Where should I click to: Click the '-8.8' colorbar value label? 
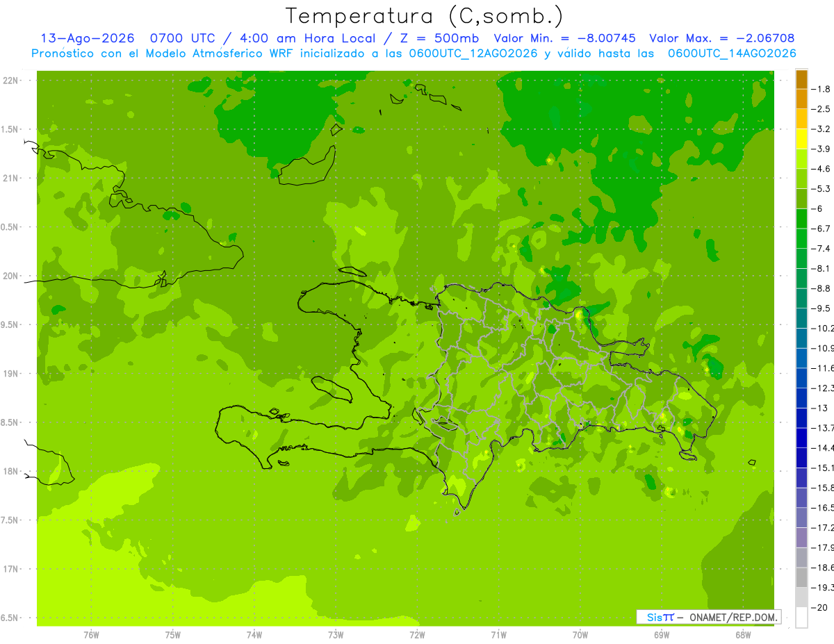click(x=821, y=288)
